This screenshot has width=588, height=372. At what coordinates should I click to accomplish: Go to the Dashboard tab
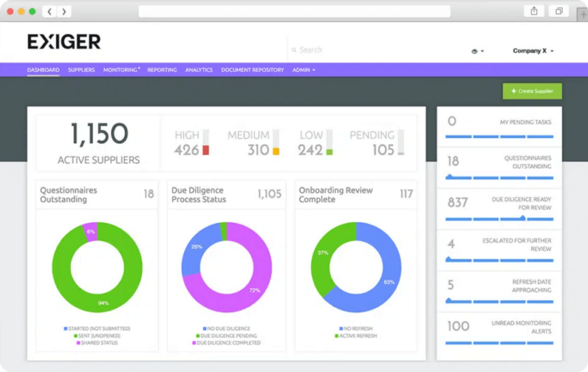pyautogui.click(x=43, y=70)
